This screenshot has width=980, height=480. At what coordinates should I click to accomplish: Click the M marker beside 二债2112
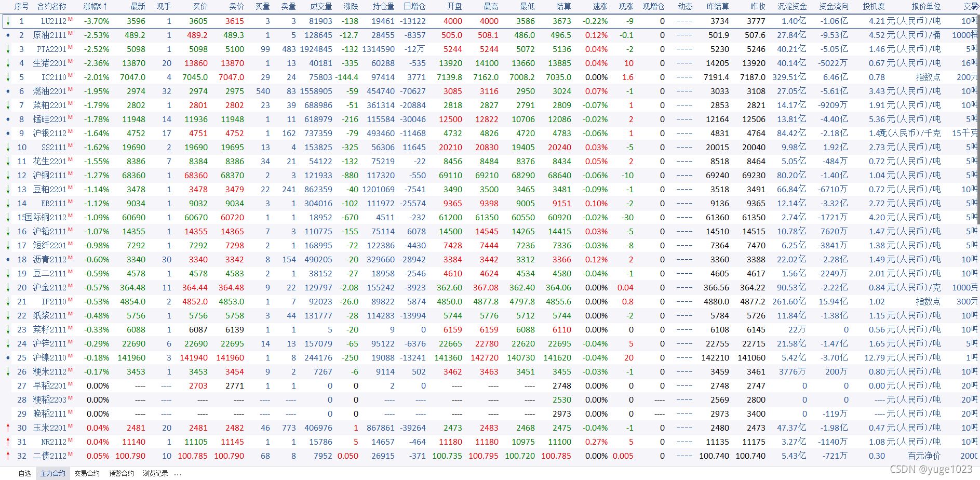point(70,454)
